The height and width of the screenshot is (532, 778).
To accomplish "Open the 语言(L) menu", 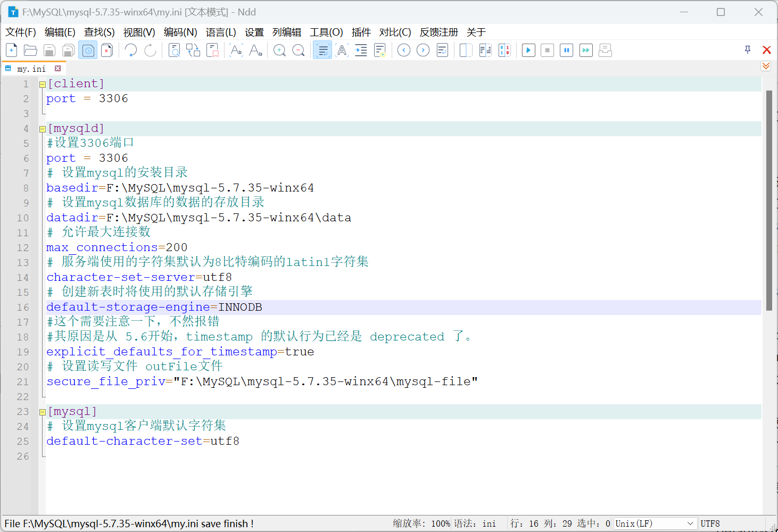I will (x=221, y=32).
